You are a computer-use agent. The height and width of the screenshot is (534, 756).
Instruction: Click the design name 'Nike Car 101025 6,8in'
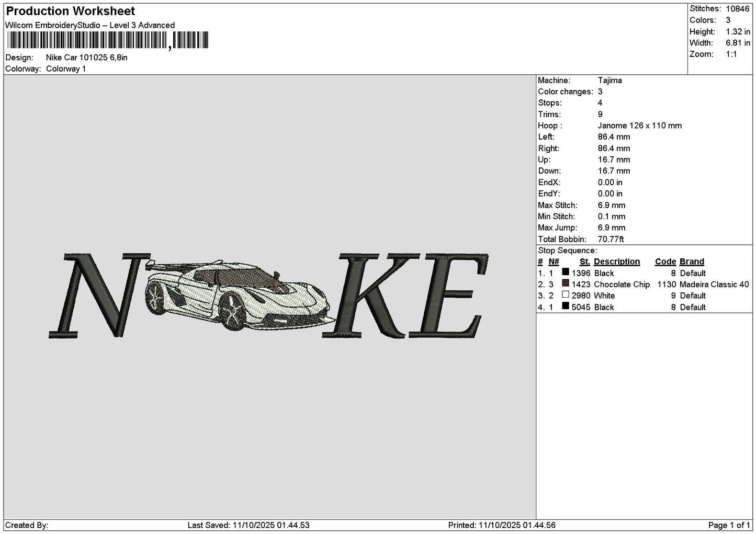click(x=87, y=58)
